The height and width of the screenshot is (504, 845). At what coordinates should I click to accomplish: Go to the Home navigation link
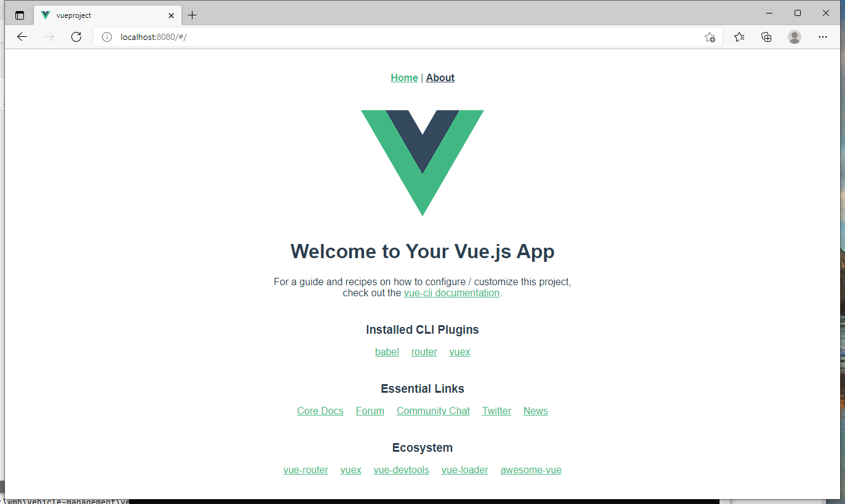[x=404, y=77]
